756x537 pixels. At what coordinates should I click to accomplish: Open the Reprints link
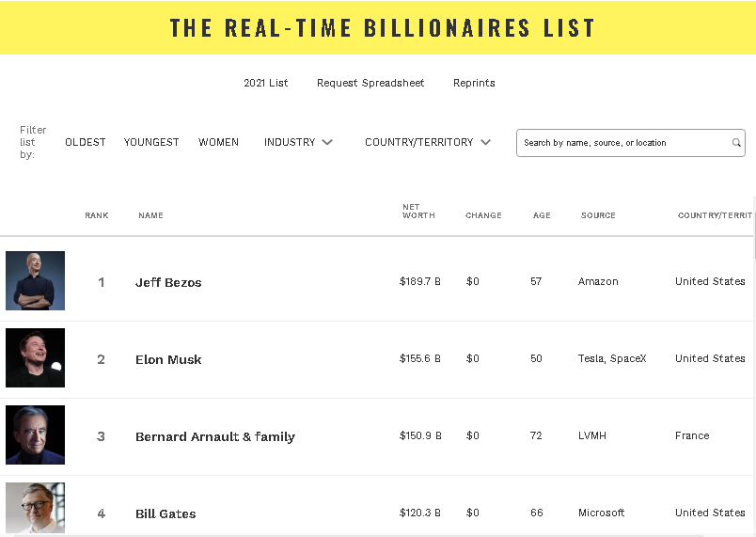474,83
